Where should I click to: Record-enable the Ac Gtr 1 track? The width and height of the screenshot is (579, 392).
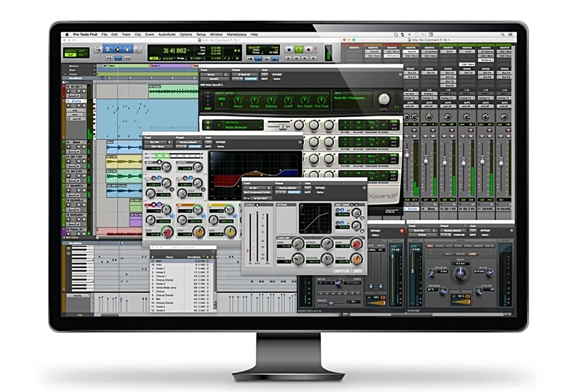tap(69, 91)
